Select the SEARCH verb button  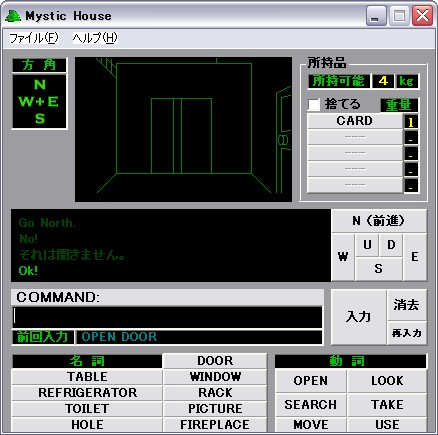pyautogui.click(x=311, y=405)
